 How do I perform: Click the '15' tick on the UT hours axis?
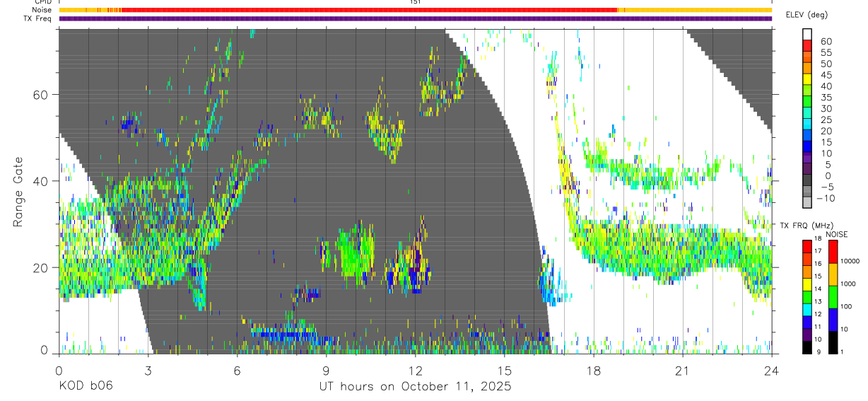tap(505, 370)
